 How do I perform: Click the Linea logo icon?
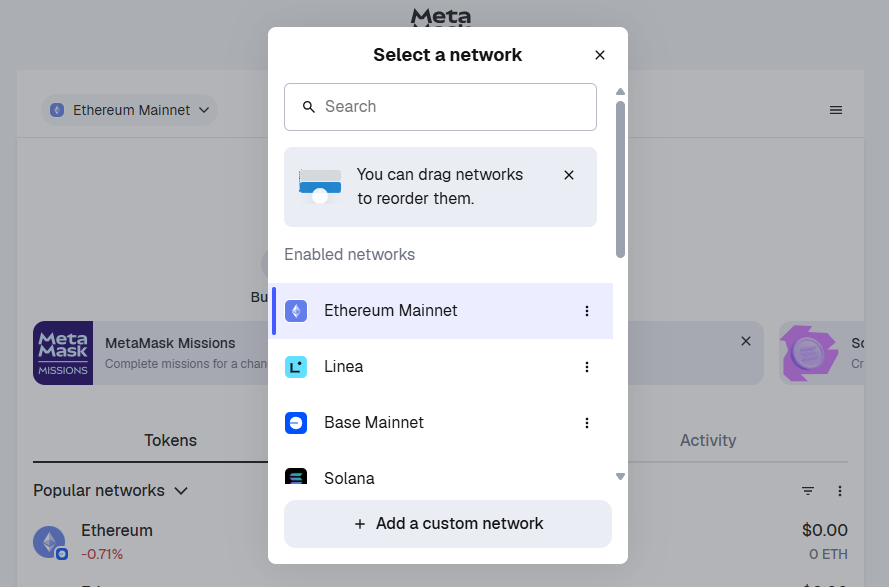click(x=296, y=366)
